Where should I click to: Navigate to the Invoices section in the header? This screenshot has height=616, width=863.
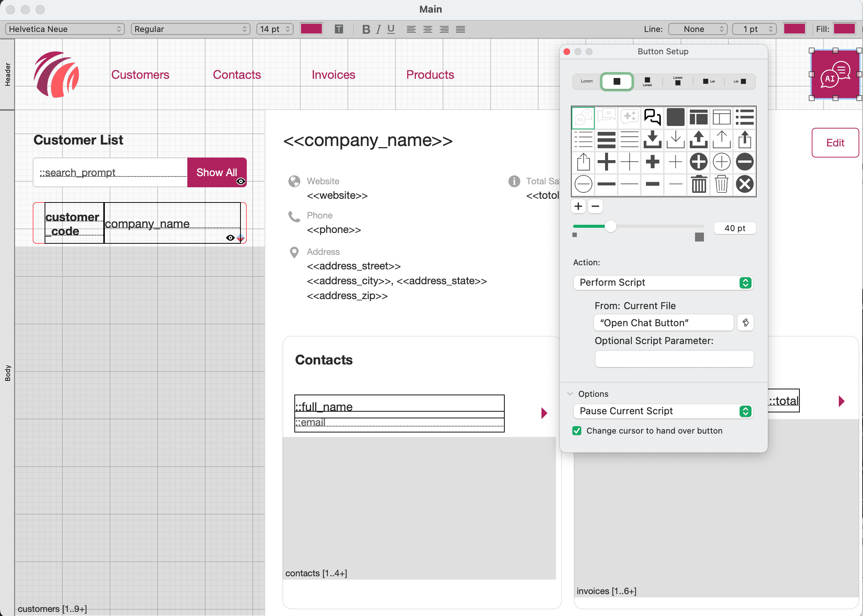[x=333, y=74]
